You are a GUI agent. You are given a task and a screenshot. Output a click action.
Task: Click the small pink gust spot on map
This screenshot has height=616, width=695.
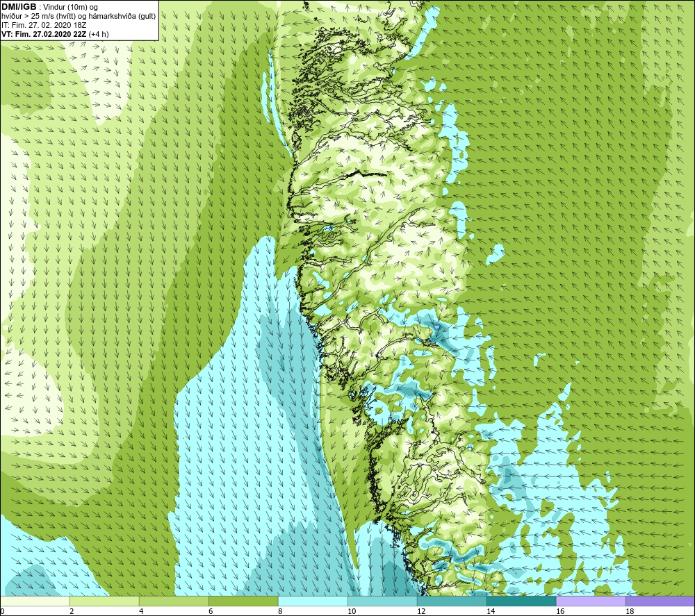click(437, 326)
